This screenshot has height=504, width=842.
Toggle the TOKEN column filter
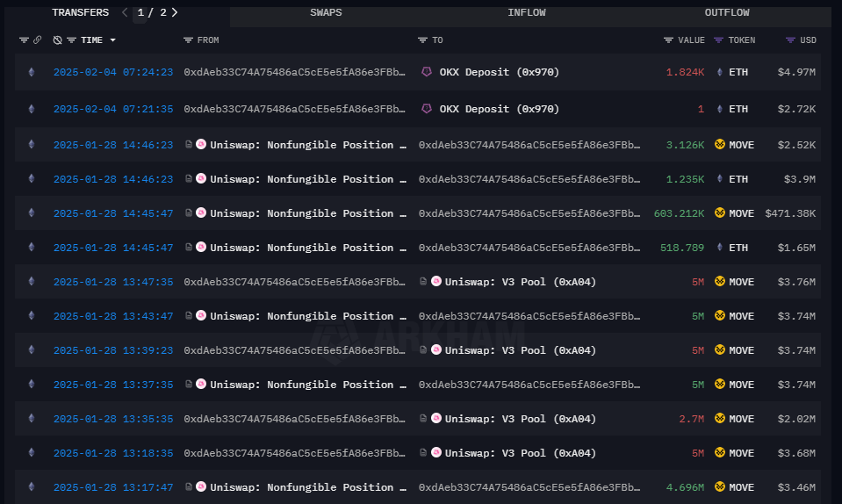tap(718, 40)
